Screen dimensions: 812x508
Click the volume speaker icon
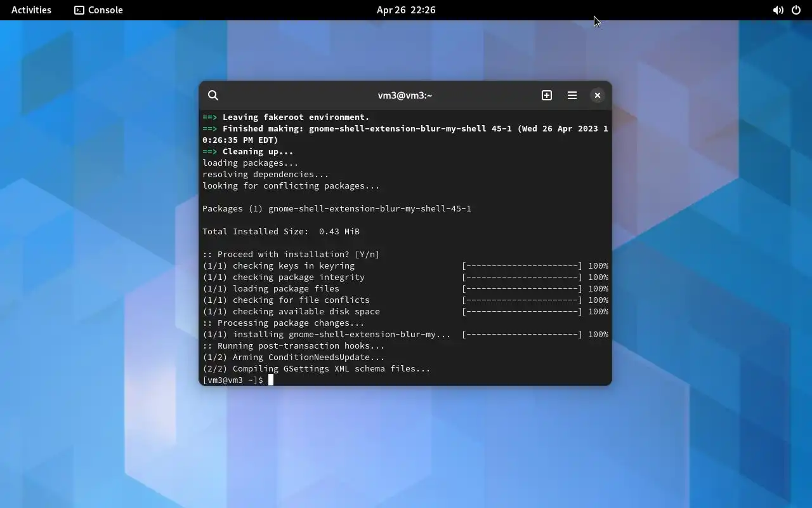click(x=778, y=10)
